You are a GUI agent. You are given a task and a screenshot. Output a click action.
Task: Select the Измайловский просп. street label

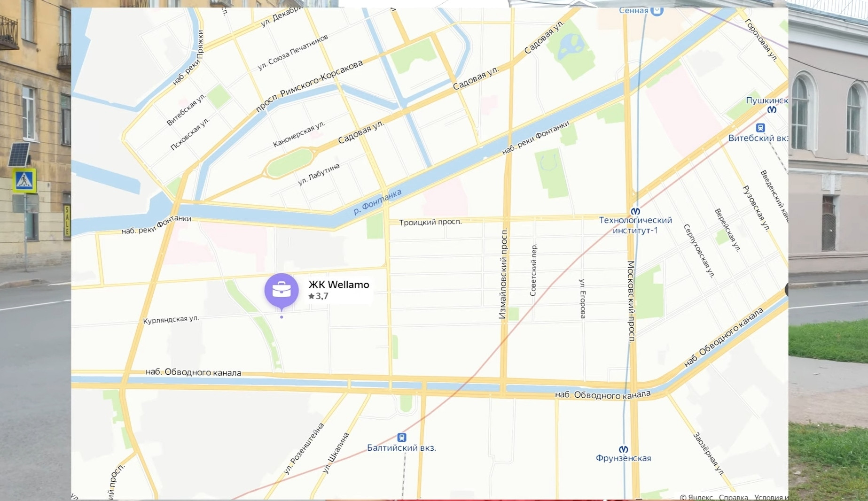(x=503, y=274)
